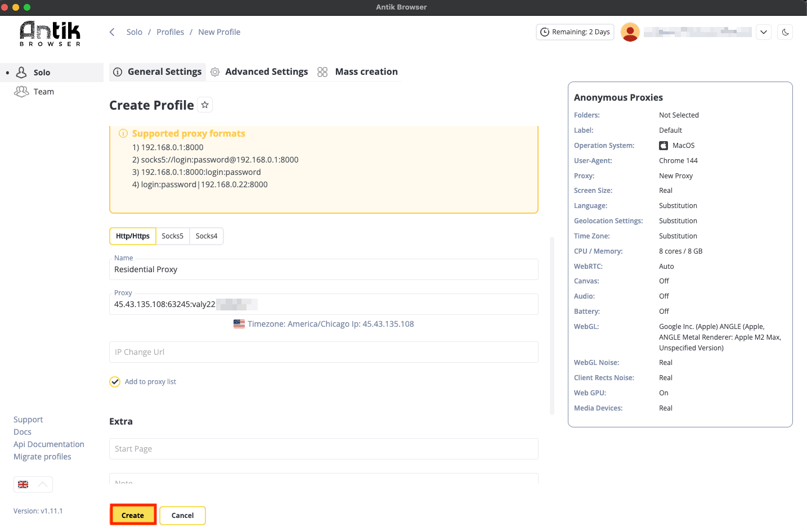Go back using the breadcrumb arrow
The width and height of the screenshot is (807, 532).
(111, 32)
